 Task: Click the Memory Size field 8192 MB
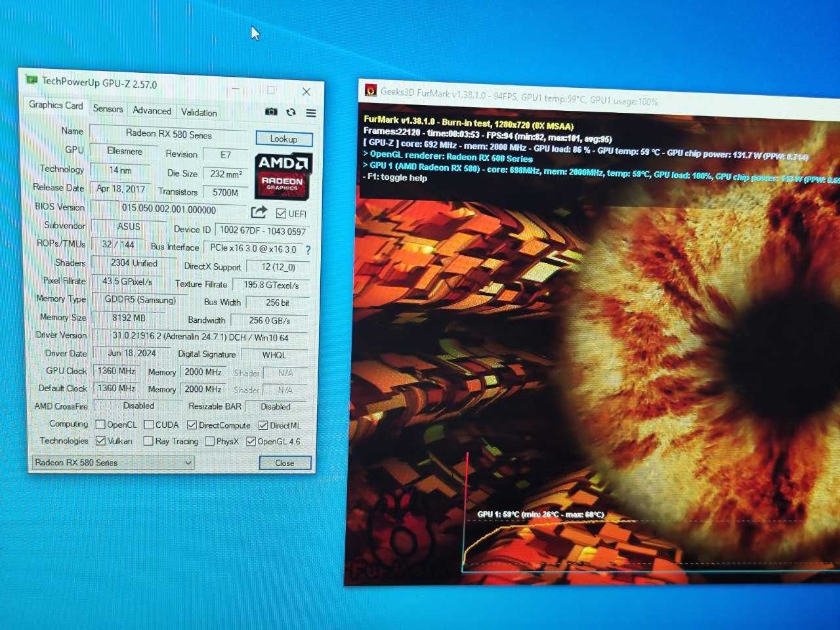[x=129, y=318]
